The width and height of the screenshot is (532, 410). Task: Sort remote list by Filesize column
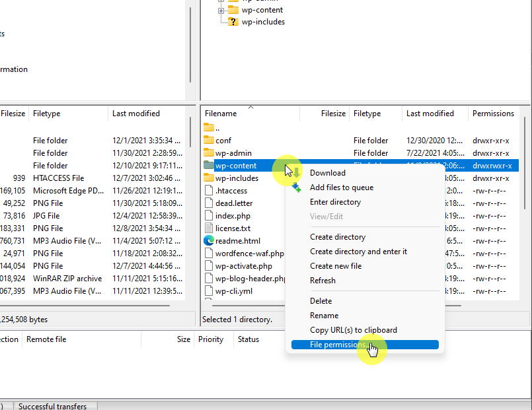pos(324,114)
